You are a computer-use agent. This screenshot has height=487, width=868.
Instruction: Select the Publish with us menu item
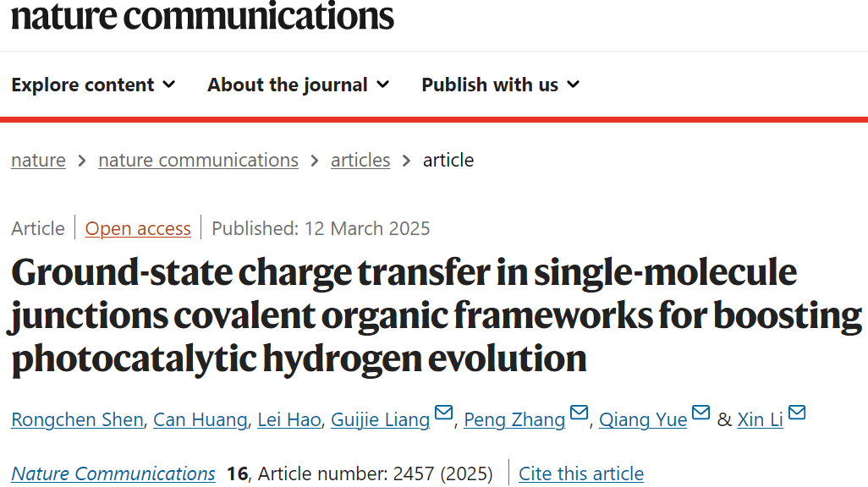pos(501,85)
